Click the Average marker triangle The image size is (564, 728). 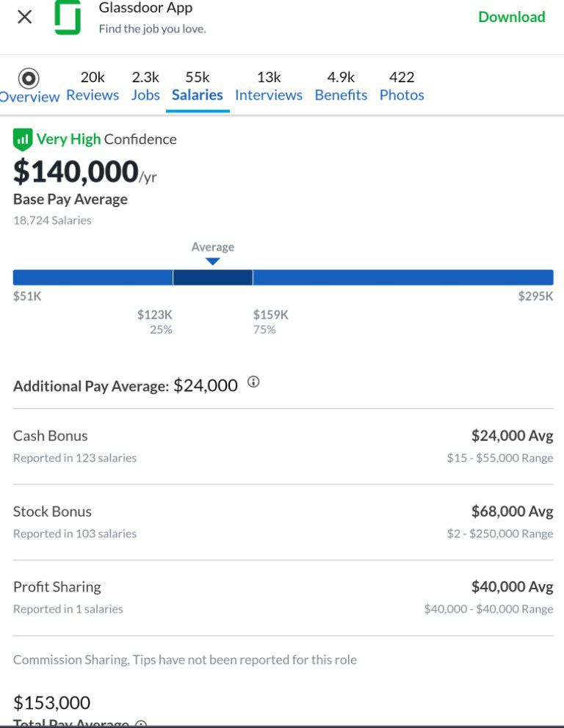point(213,261)
